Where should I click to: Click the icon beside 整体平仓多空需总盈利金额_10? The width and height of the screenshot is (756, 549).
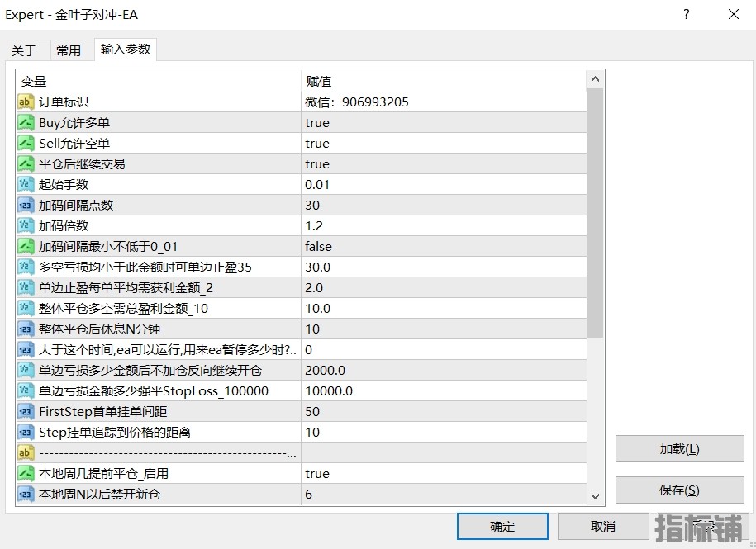(26, 308)
